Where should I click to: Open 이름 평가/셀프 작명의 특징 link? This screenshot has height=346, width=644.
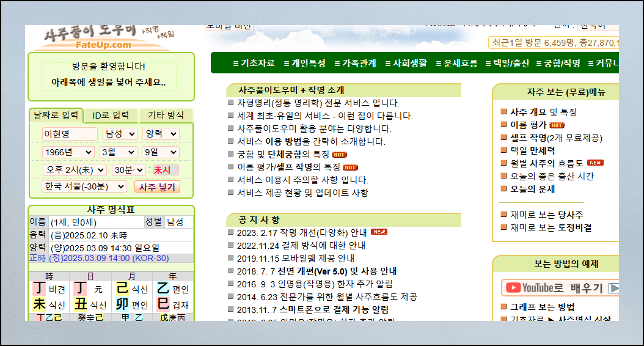pyautogui.click(x=288, y=167)
